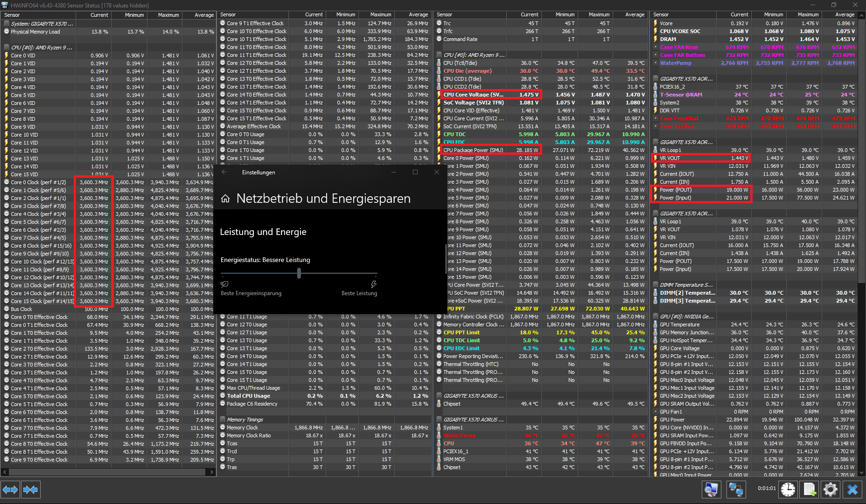Click Leistung und Energie heading
This screenshot has height=504, width=866.
[x=263, y=232]
